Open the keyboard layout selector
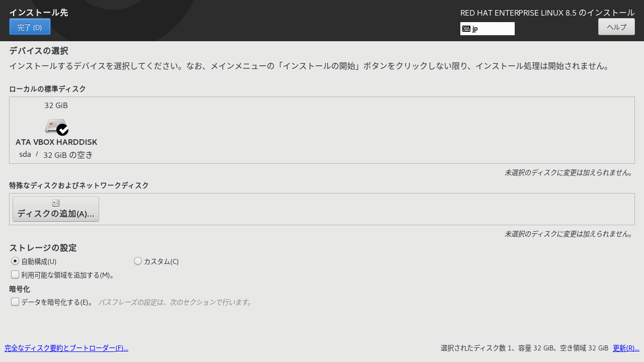This screenshot has width=644, height=362. pyautogui.click(x=487, y=29)
